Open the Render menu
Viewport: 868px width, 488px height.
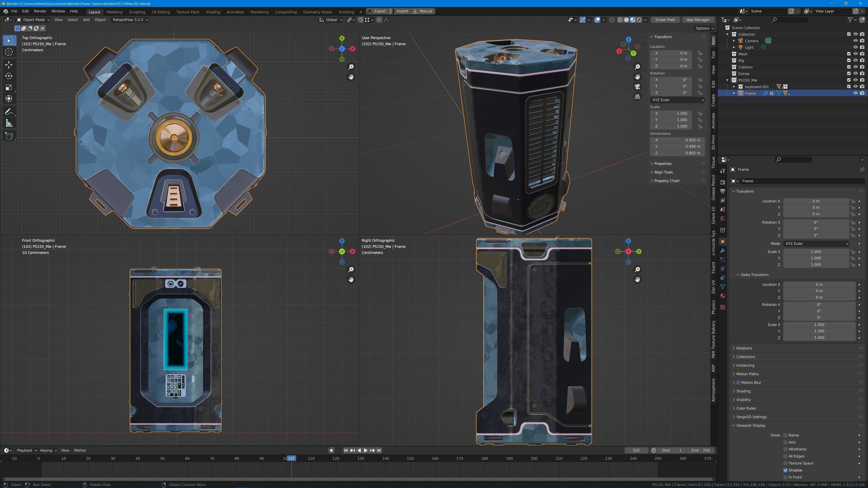click(x=40, y=11)
